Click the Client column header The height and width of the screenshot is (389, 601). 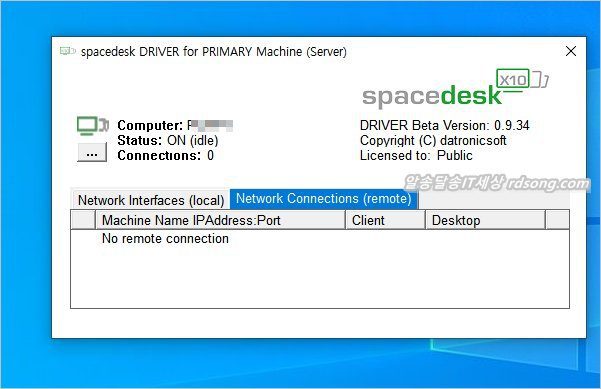coord(386,220)
